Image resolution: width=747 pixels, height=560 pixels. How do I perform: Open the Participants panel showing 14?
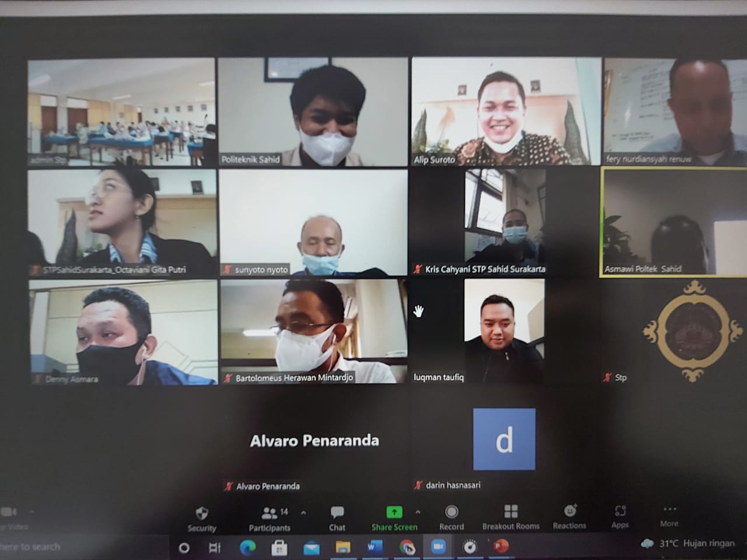[x=270, y=519]
